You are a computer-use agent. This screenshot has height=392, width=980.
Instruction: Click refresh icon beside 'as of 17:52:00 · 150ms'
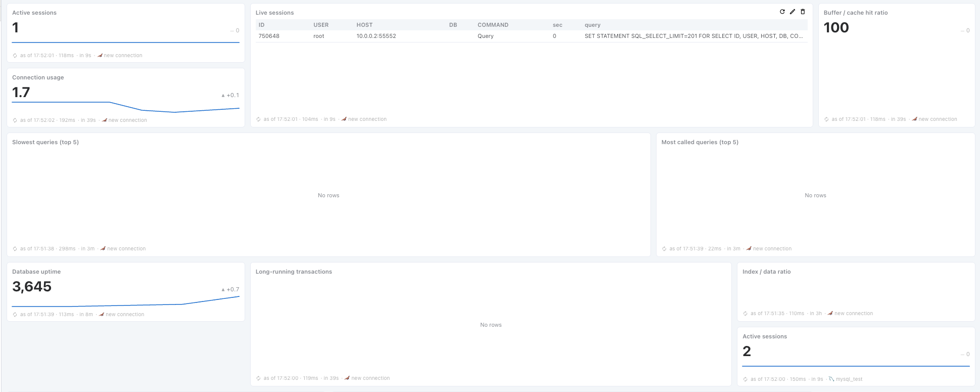pyautogui.click(x=745, y=379)
